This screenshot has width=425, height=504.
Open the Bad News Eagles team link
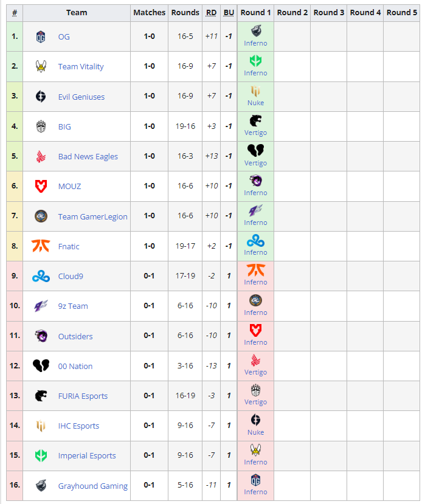[88, 156]
